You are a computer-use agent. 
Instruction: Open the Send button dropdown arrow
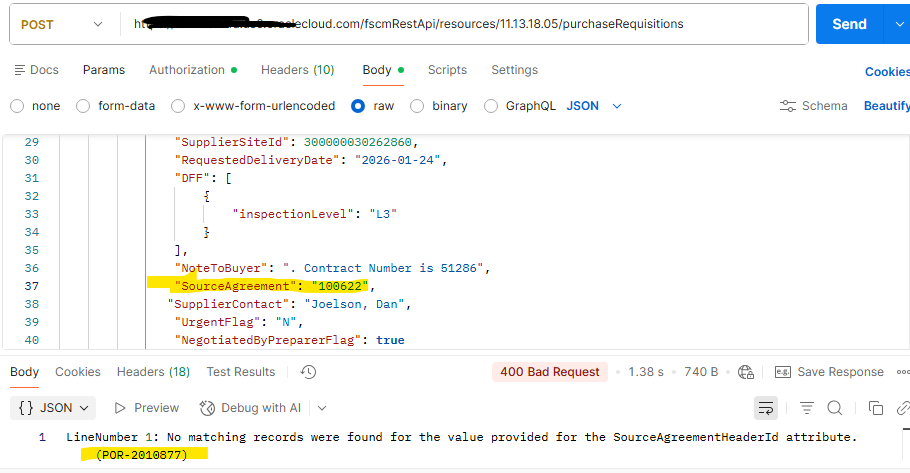[899, 24]
